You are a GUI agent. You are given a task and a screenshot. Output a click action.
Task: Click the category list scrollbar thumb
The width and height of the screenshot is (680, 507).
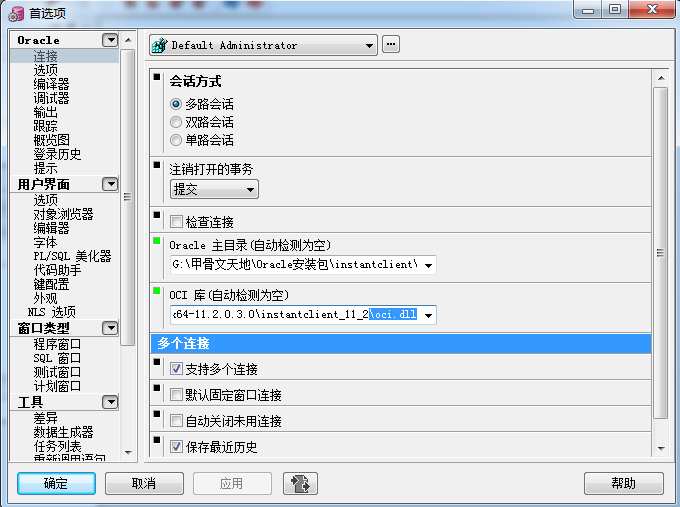click(127, 197)
